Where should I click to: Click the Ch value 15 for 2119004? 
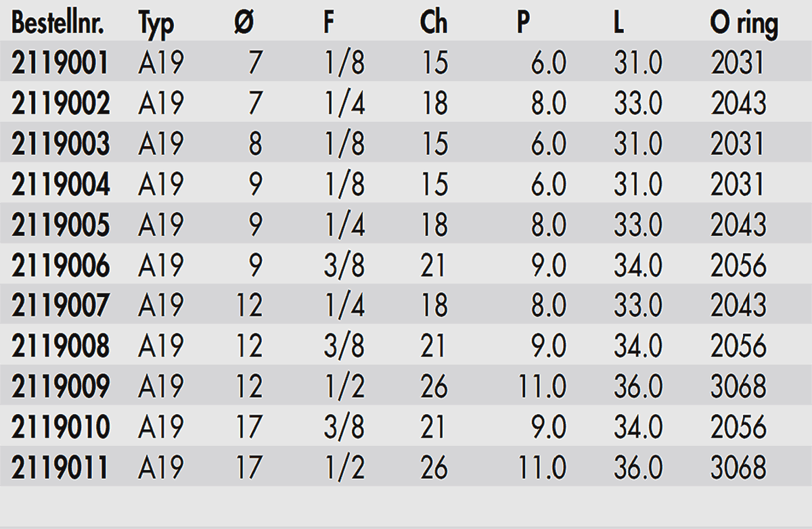(434, 185)
